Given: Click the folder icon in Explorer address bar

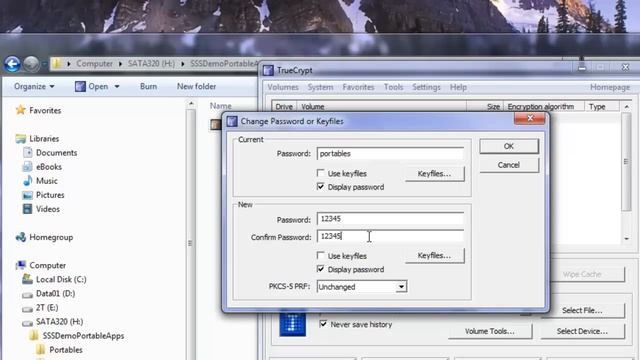Looking at the screenshot, I should [57, 64].
